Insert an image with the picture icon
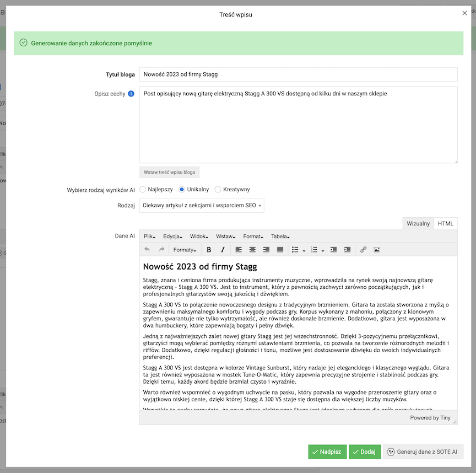This screenshot has width=476, height=473. [x=377, y=250]
